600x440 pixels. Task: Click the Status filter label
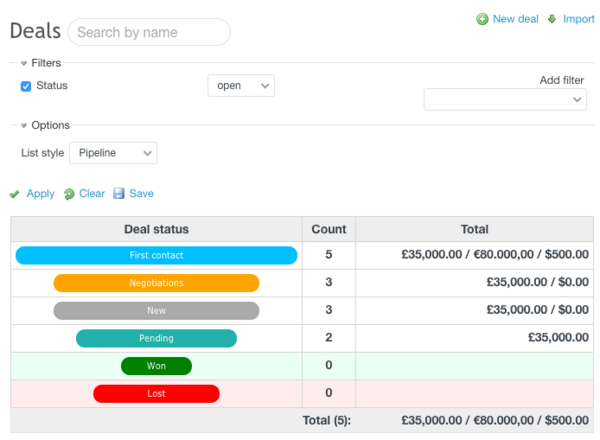[52, 85]
